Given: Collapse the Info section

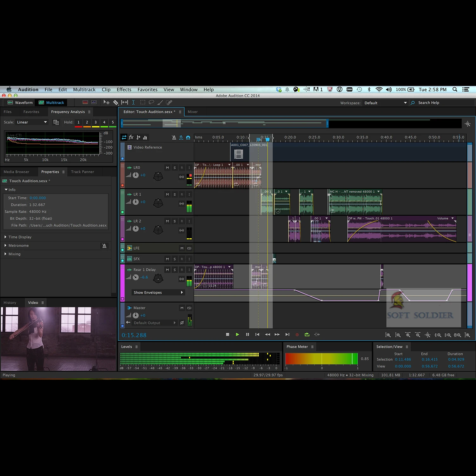Looking at the screenshot, I should pyautogui.click(x=6, y=190).
